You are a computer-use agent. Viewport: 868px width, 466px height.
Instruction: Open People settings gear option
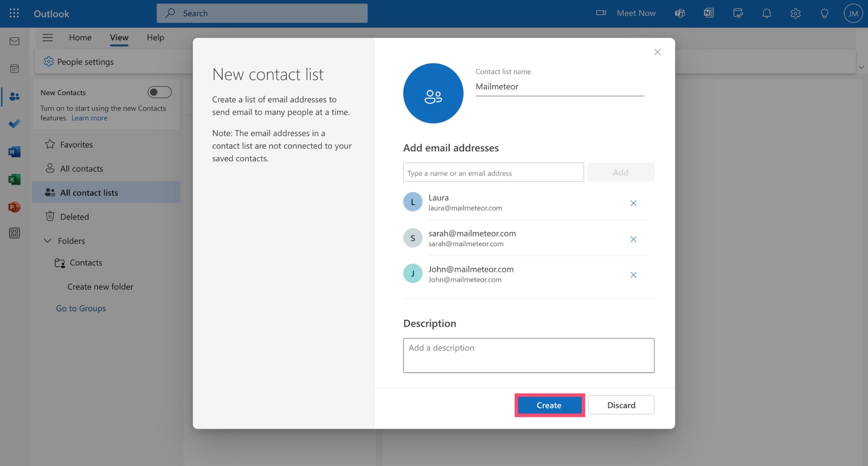(79, 62)
